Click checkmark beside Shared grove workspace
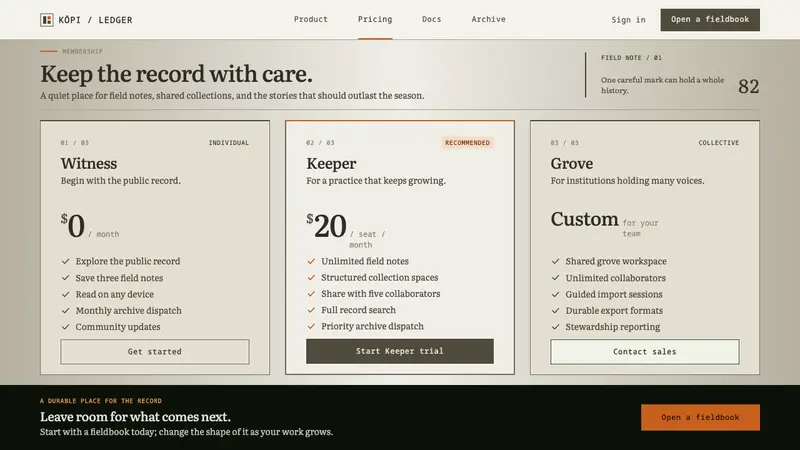Viewport: 800px width, 450px height. coord(556,261)
